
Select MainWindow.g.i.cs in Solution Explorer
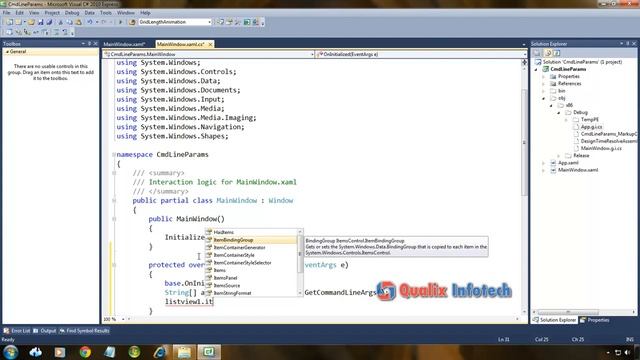click(x=601, y=149)
